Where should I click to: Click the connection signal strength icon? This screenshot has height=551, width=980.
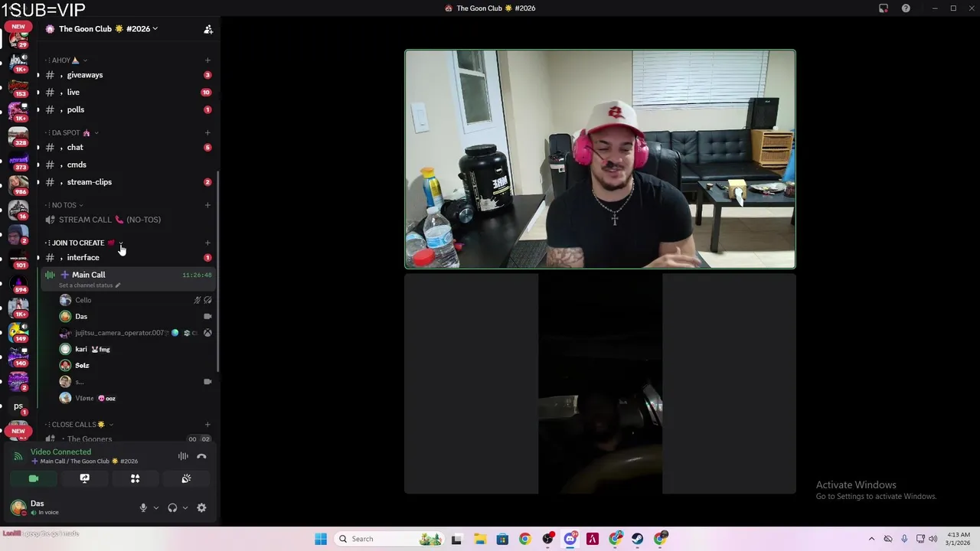(x=18, y=456)
